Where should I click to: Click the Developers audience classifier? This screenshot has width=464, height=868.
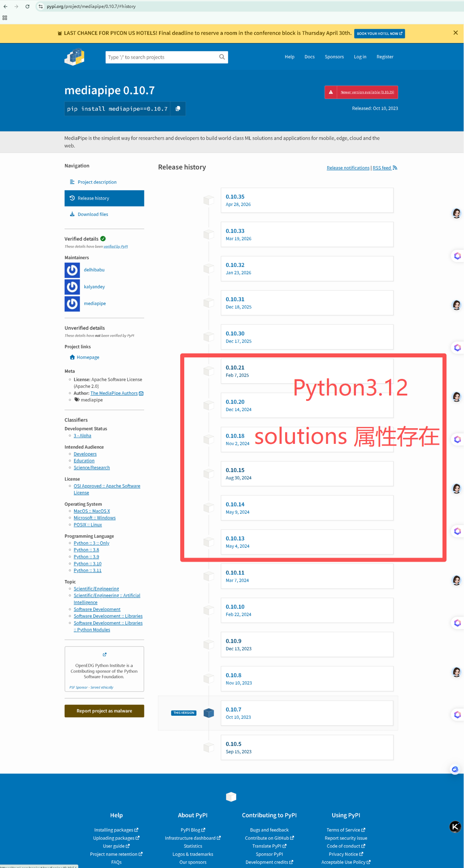click(85, 454)
